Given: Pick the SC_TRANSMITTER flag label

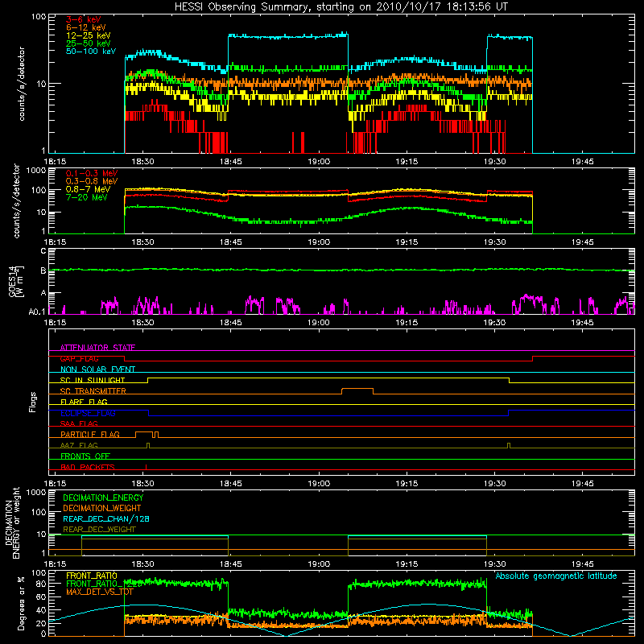Looking at the screenshot, I should click(x=93, y=391).
